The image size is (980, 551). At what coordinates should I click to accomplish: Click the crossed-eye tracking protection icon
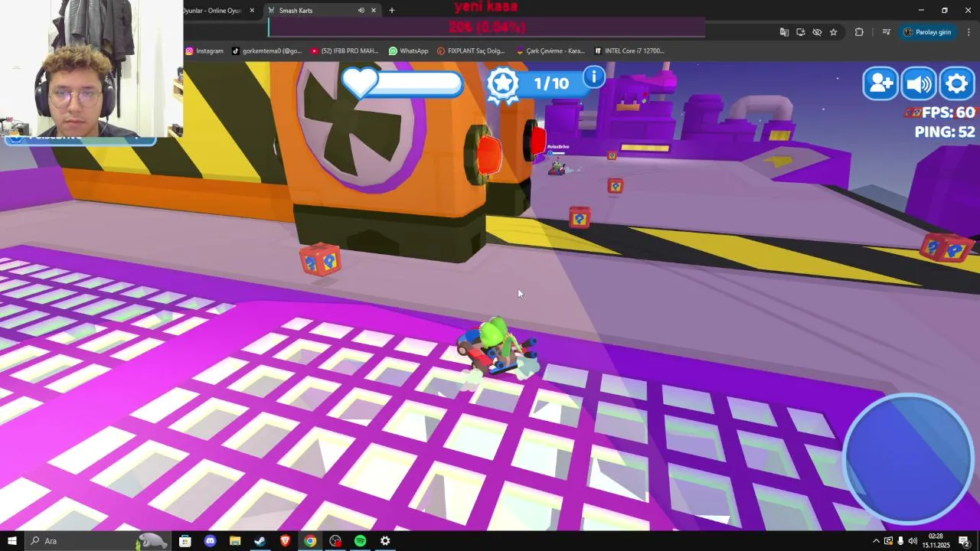tap(817, 32)
